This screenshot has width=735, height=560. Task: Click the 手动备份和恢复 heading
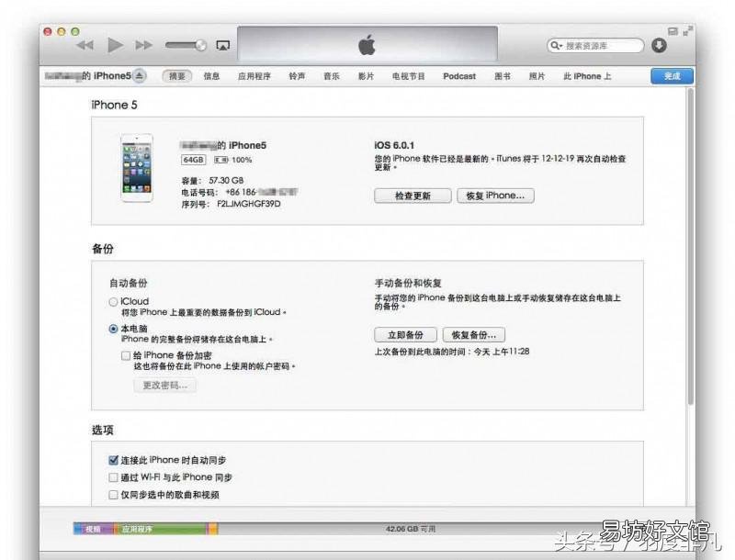pyautogui.click(x=408, y=284)
